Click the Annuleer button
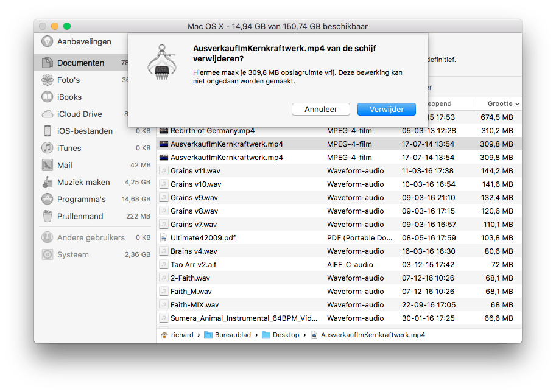Viewport: 556px width, 392px height. pyautogui.click(x=321, y=109)
